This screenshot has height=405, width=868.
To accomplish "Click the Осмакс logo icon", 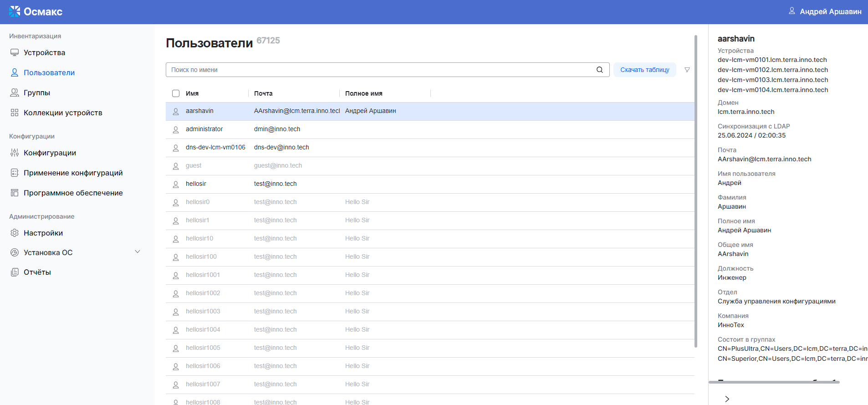I will 15,11.
